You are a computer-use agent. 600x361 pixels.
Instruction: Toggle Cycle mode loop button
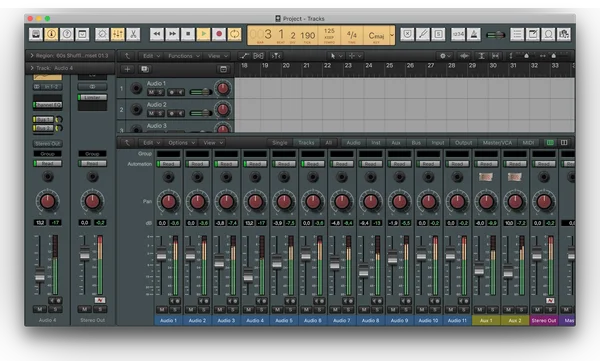click(235, 34)
